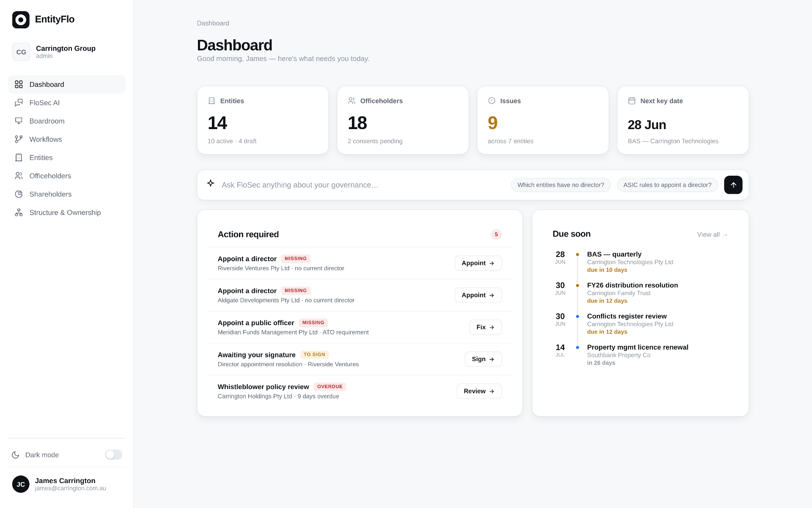Open the Officeholders summary card showing 18
The image size is (812, 508).
click(x=403, y=120)
